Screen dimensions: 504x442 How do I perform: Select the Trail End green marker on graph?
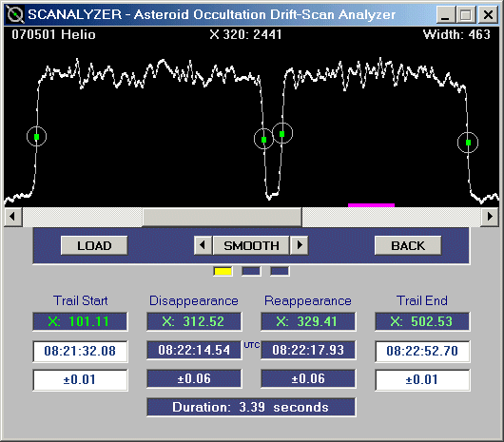click(468, 143)
